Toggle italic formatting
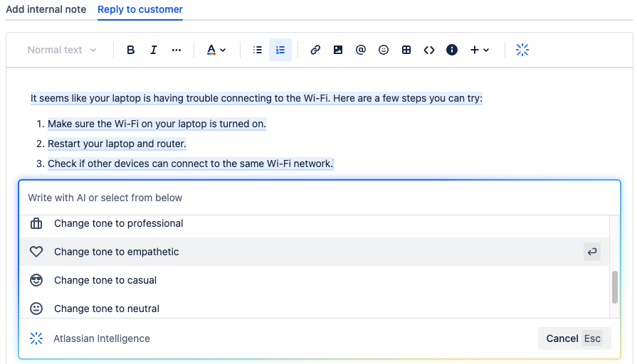Image resolution: width=637 pixels, height=364 pixels. point(153,50)
